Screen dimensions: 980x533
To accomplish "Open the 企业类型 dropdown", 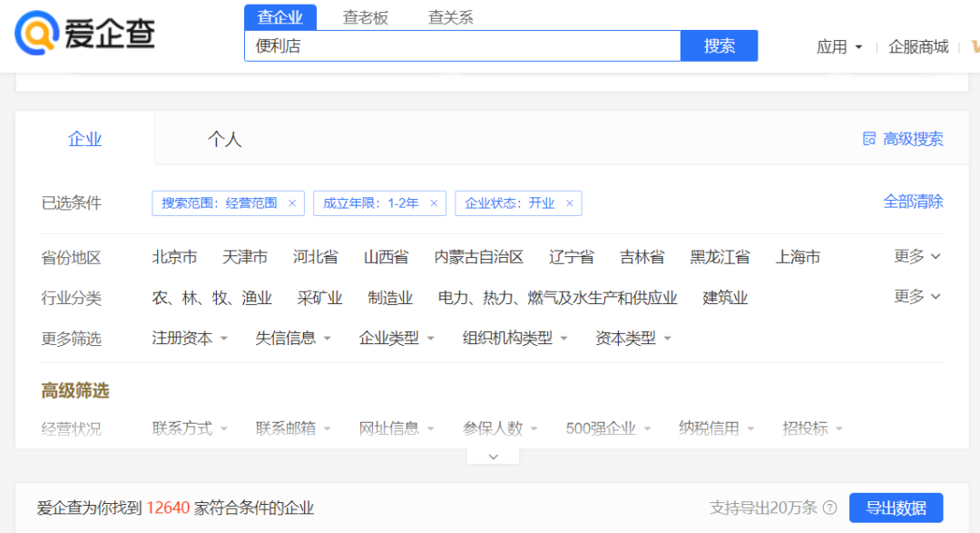I will pyautogui.click(x=397, y=338).
